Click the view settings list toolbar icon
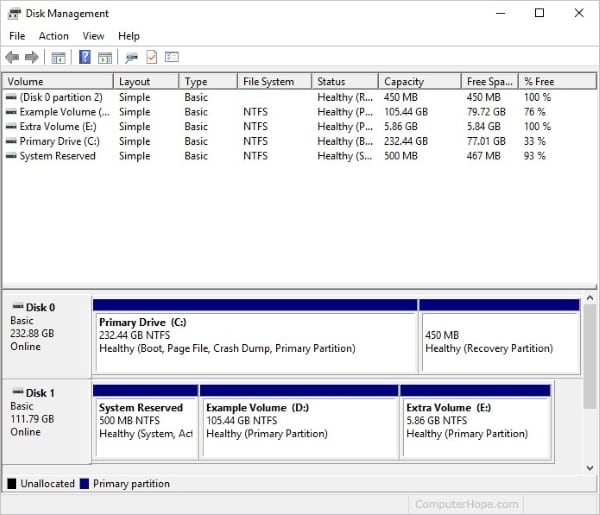Screen dimensions: 600x515 [x=172, y=57]
